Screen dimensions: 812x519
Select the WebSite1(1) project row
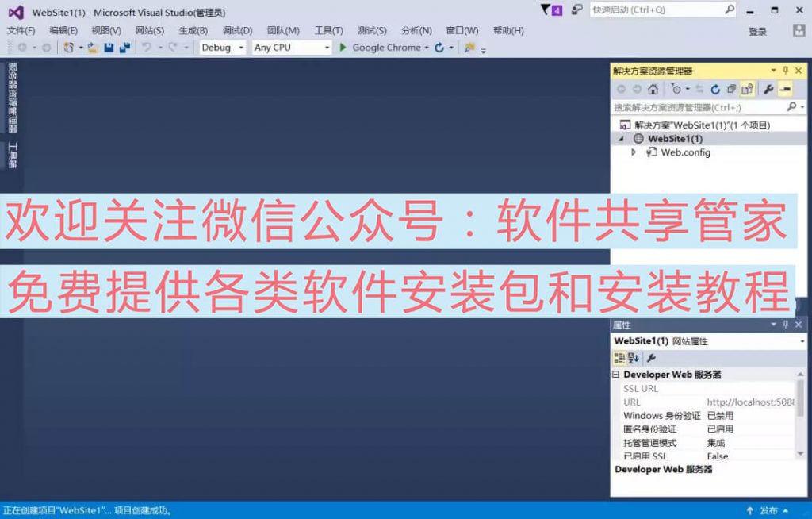point(708,139)
